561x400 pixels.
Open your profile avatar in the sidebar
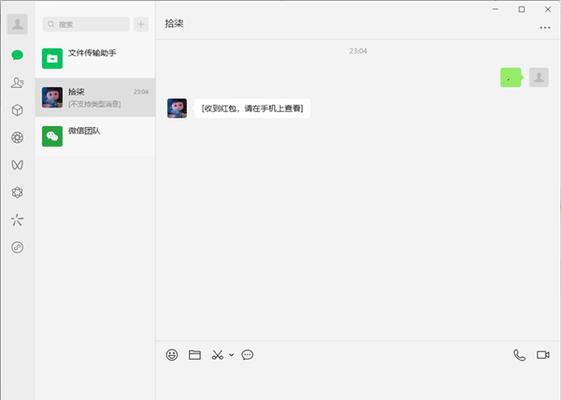tap(17, 24)
